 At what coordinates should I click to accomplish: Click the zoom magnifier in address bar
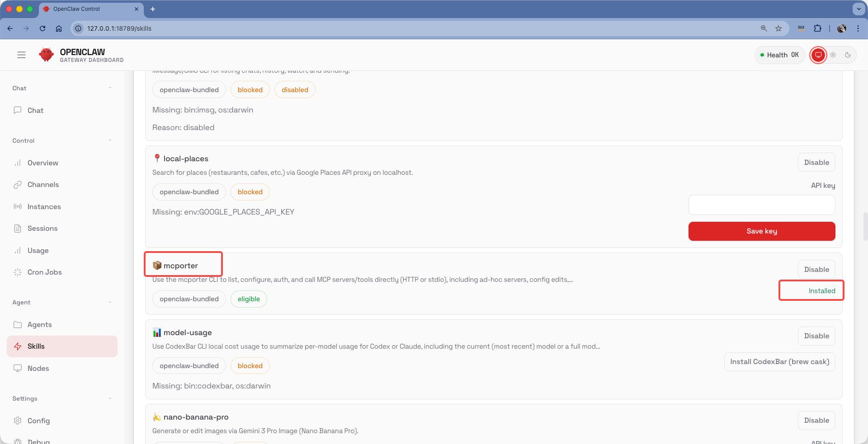[764, 28]
